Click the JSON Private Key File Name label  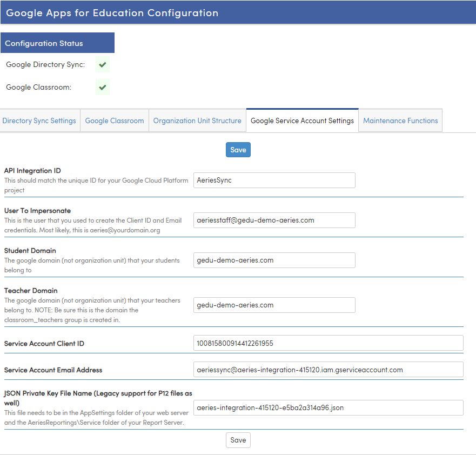[98, 398]
